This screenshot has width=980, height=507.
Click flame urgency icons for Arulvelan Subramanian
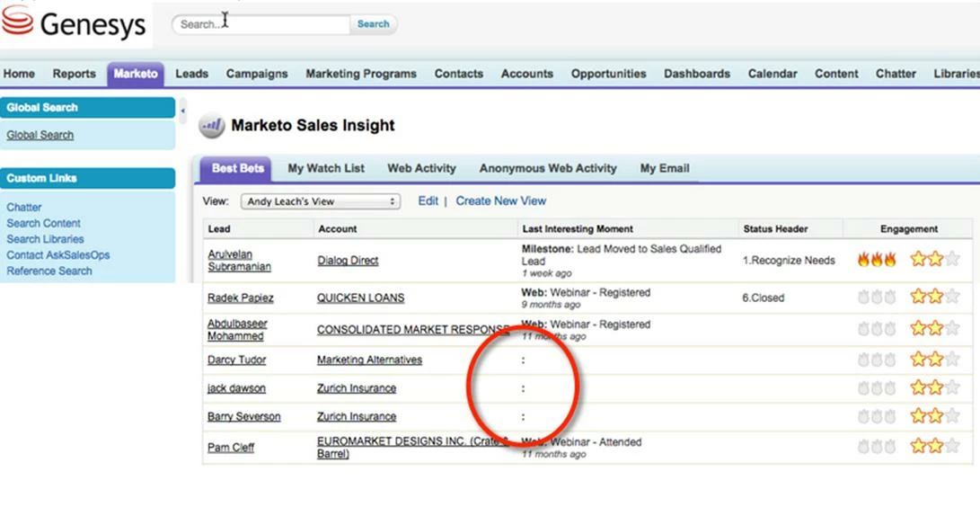pyautogui.click(x=877, y=260)
